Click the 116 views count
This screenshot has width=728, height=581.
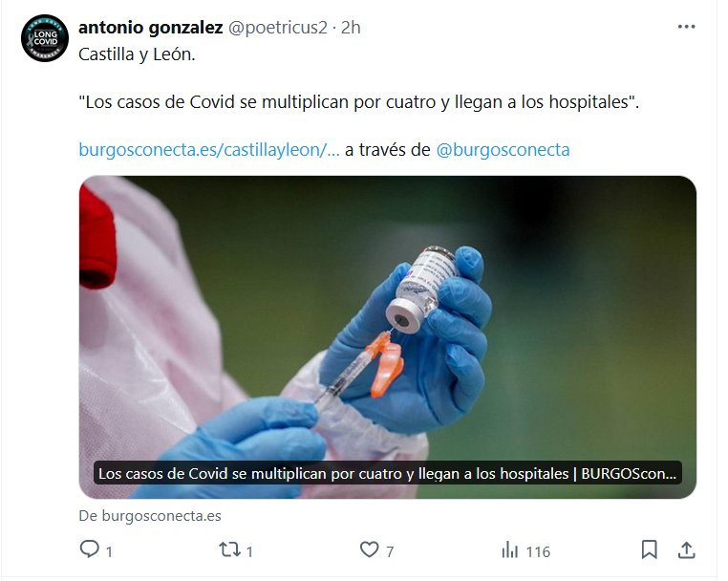(538, 551)
